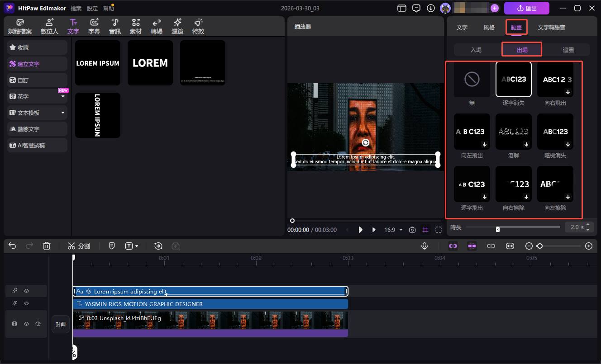Open the 16:9 aspect ratio dropdown
Viewport: 601px width, 364px height.
pos(393,230)
